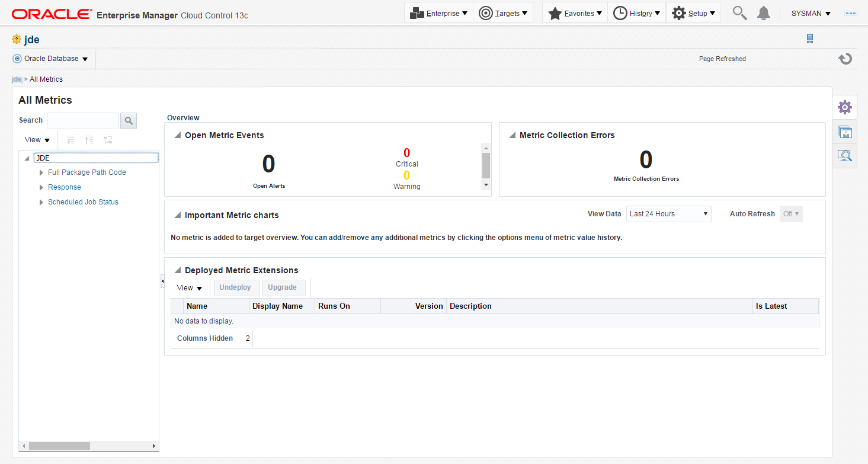Viewport: 868px width, 464px height.
Task: Open the Scheduled Job Status link
Action: [x=83, y=202]
